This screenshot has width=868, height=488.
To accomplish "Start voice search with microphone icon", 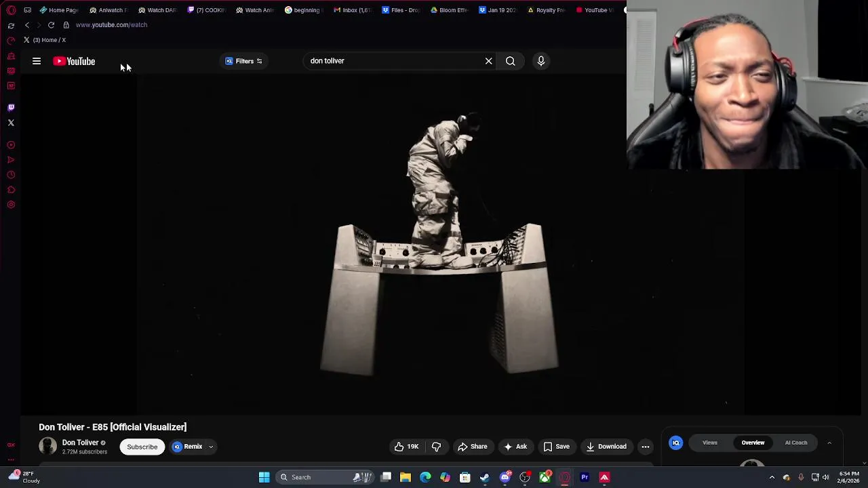I will coord(540,61).
